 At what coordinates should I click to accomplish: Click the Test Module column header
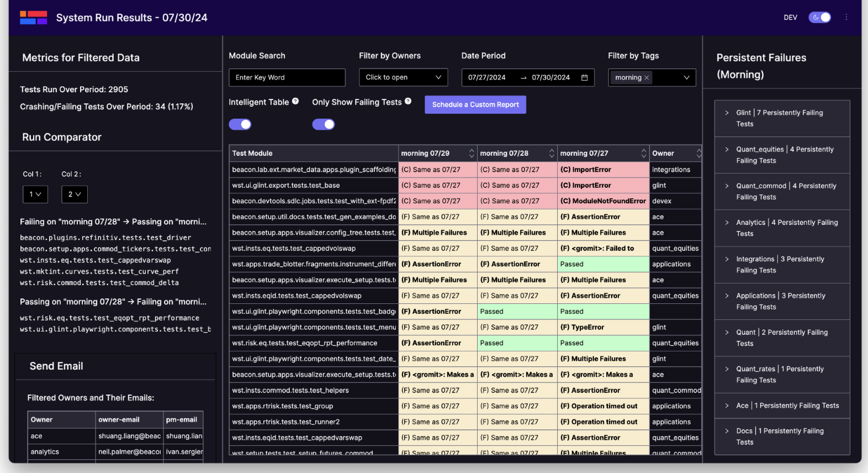point(314,153)
